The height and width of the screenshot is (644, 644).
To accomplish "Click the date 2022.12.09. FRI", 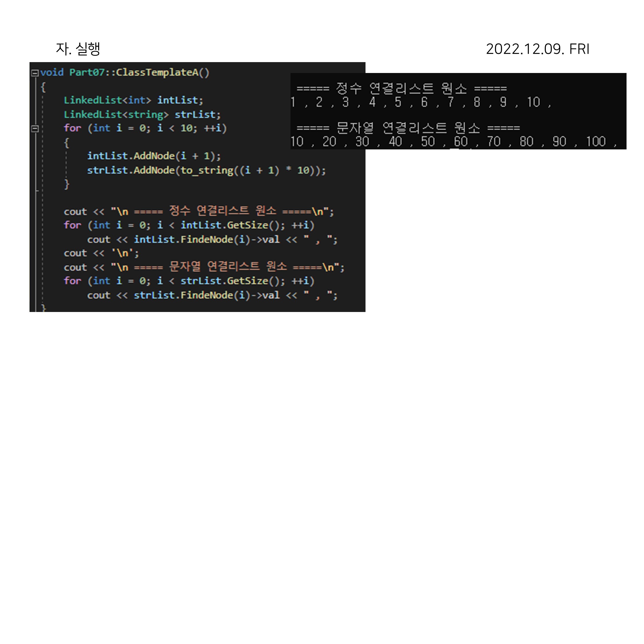I will click(537, 49).
